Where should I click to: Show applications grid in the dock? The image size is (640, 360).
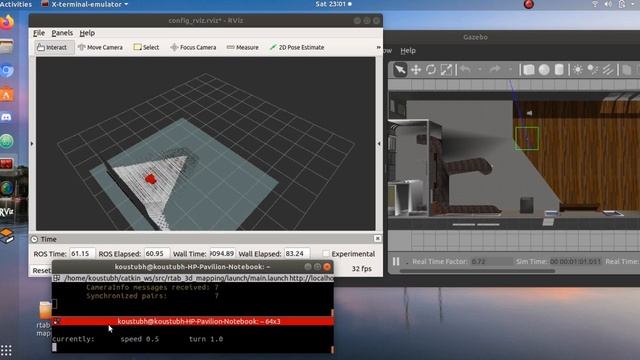click(6, 350)
